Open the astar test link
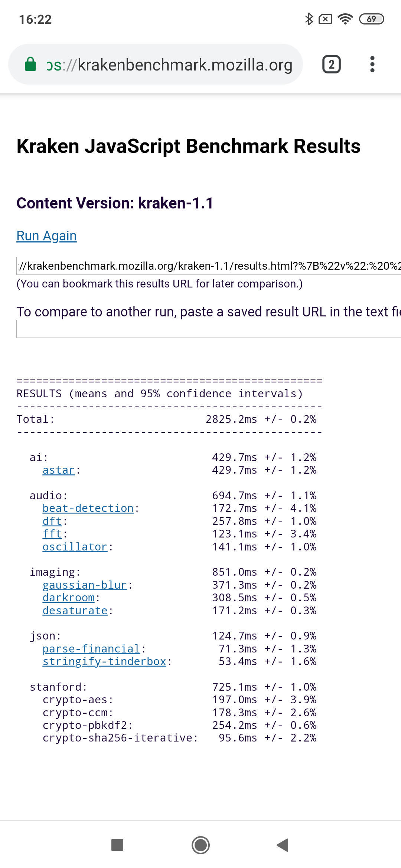401x868 pixels. click(x=59, y=470)
